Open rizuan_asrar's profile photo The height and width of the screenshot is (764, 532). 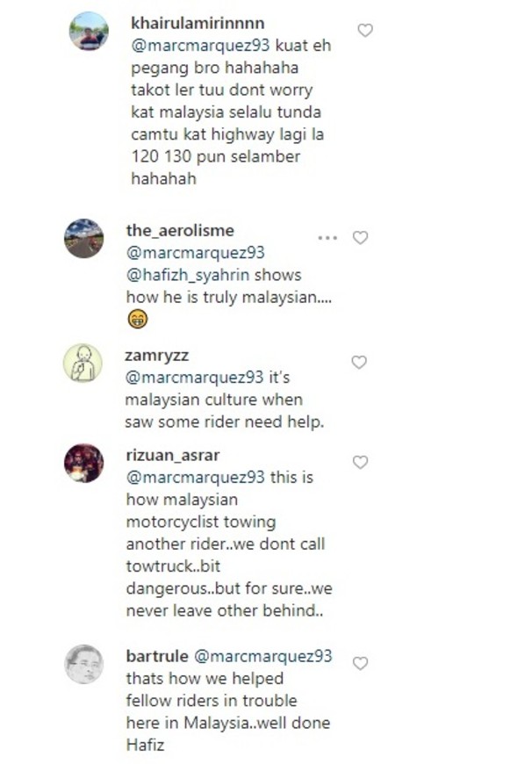point(83,463)
